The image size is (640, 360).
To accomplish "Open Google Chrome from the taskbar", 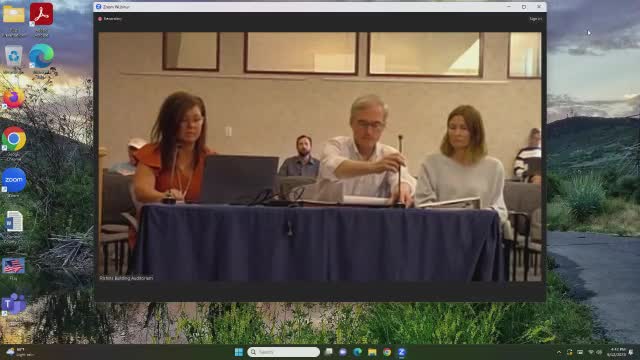I will 387,352.
